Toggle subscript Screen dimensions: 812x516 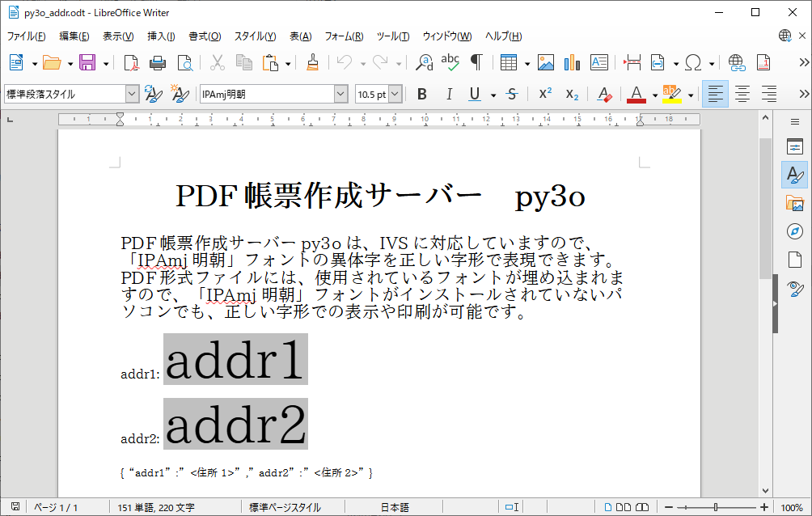[572, 94]
